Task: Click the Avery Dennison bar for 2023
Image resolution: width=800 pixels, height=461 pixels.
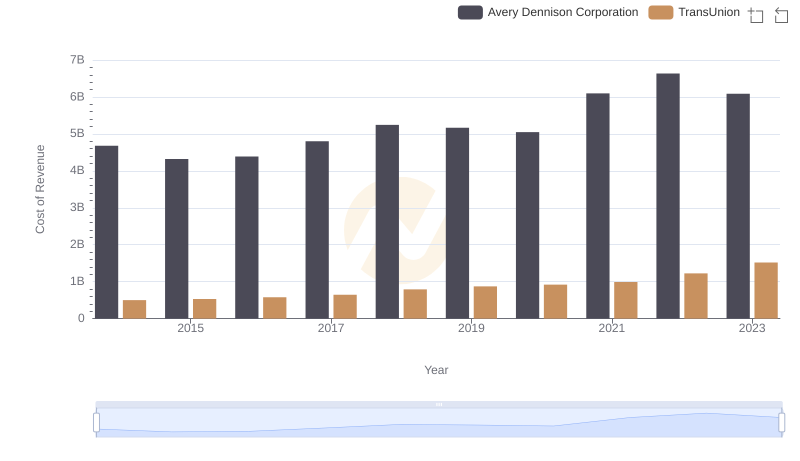Action: click(x=738, y=206)
